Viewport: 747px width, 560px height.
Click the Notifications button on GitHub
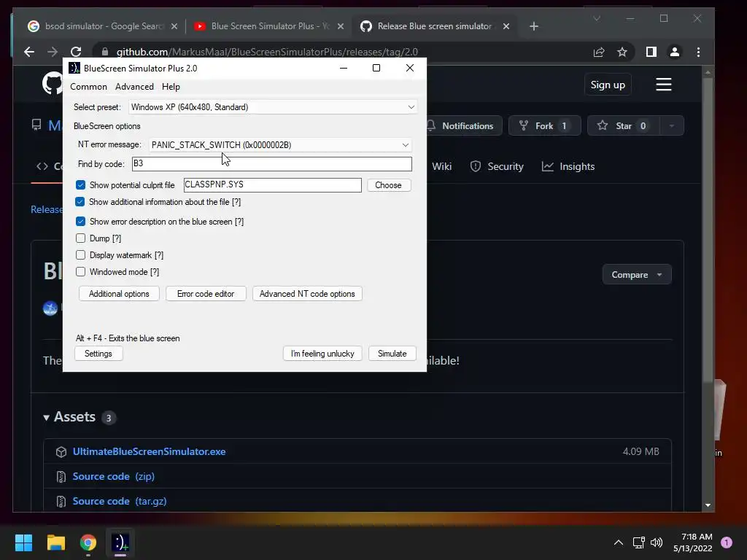[464, 125]
